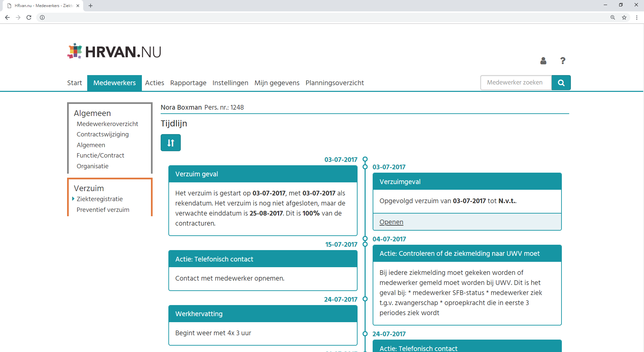Open the Rapportage tab
The image size is (644, 352).
(x=188, y=83)
